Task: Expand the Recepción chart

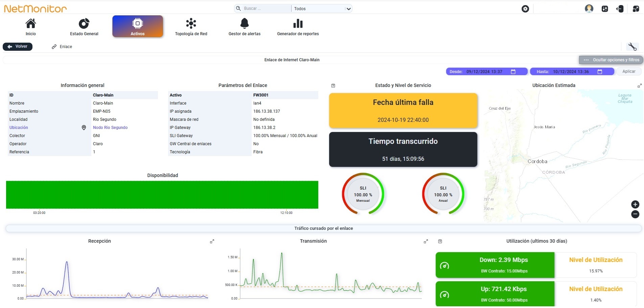Action: (x=212, y=241)
